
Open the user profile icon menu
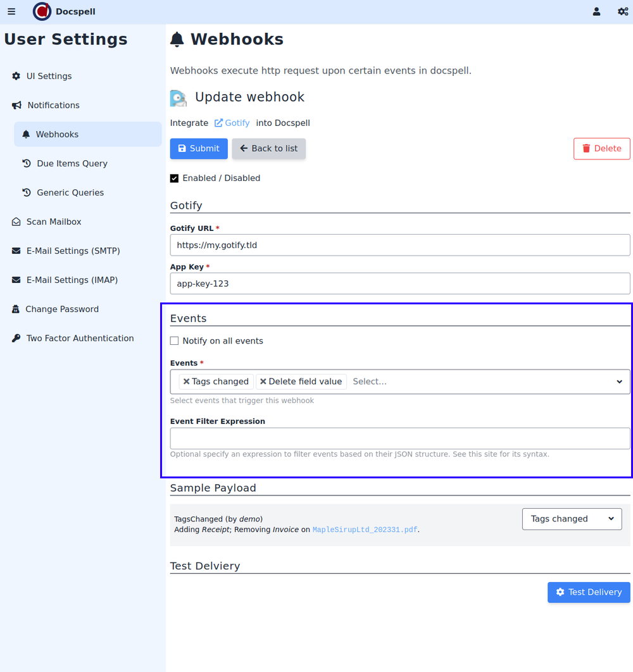click(596, 11)
